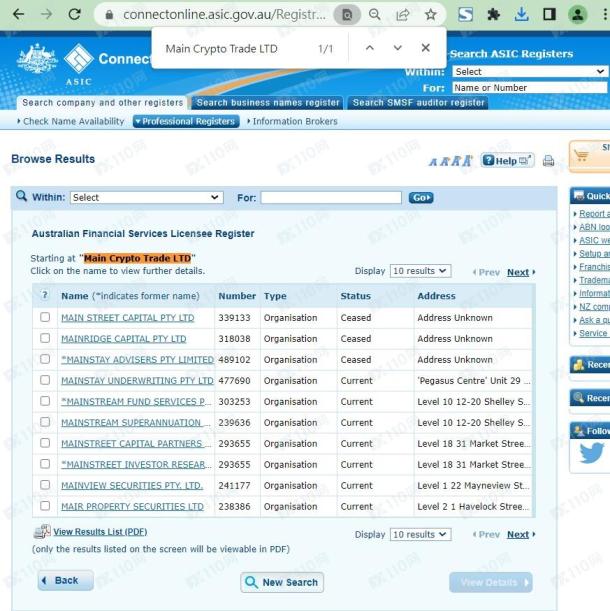
Task: Bookmark this page with star icon
Action: point(430,15)
